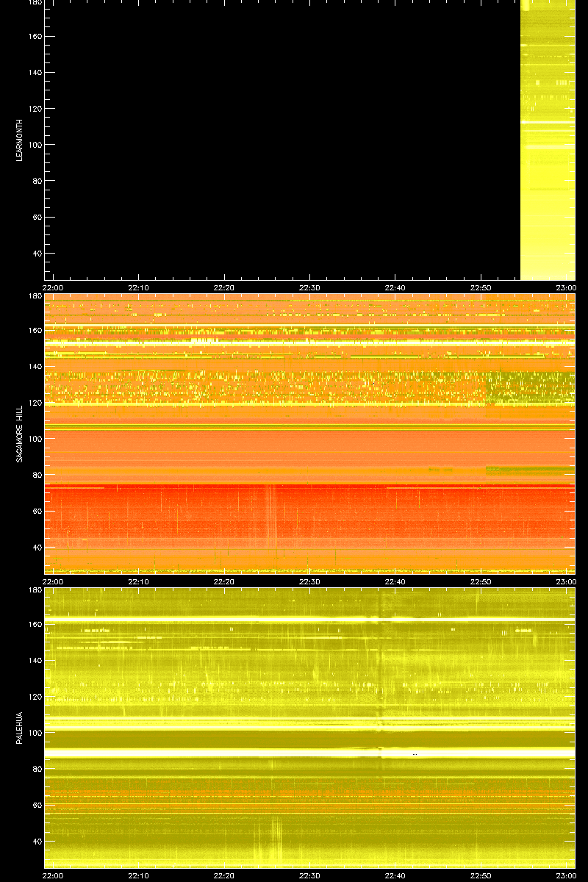
Task: Click 23:00 time label under Sagamore Hill plot
Action: tap(566, 581)
